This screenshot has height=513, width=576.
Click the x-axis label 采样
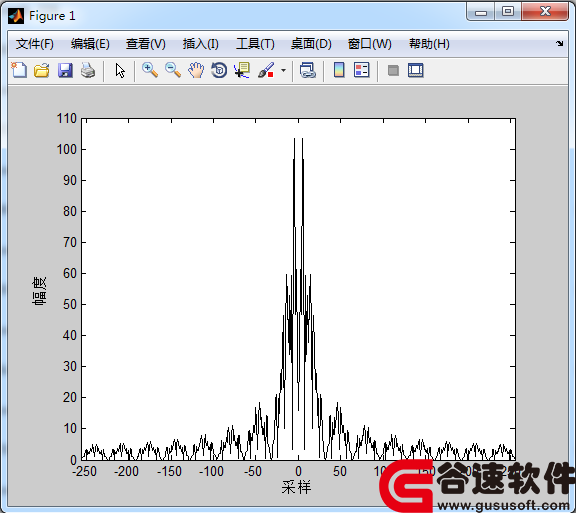(x=296, y=487)
